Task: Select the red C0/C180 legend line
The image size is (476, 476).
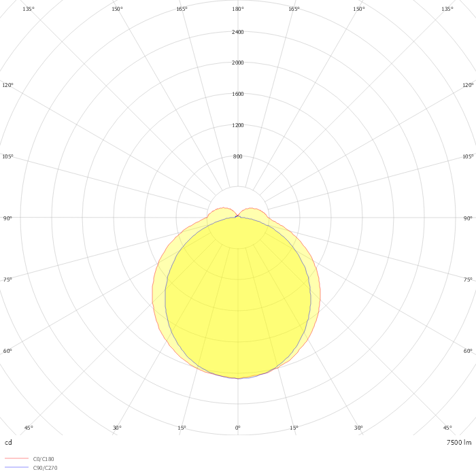Action: click(x=17, y=458)
